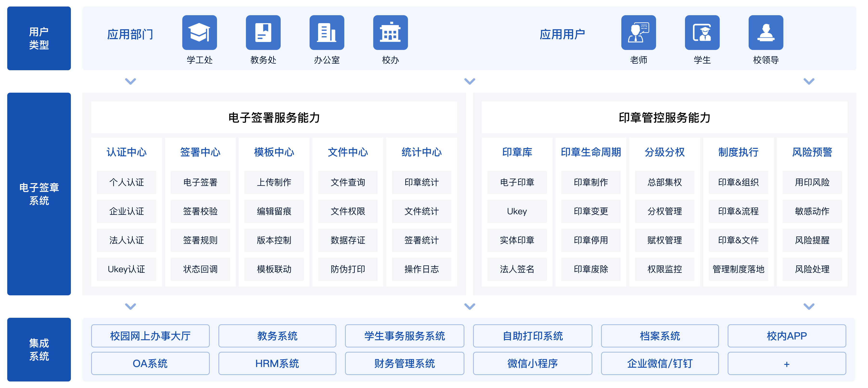Select the 老师 teacher icon

coord(638,33)
